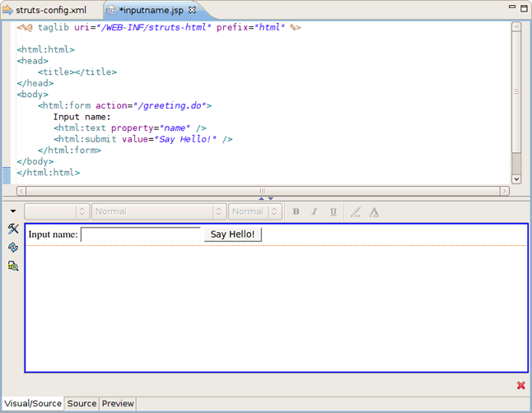Click the JSP file icon on inputname tab

pos(111,11)
